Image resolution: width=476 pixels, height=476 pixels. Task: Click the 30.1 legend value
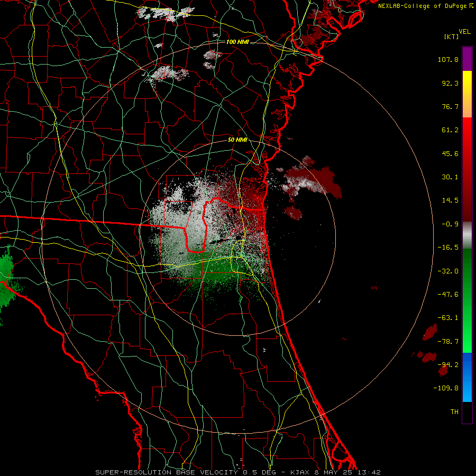click(450, 177)
